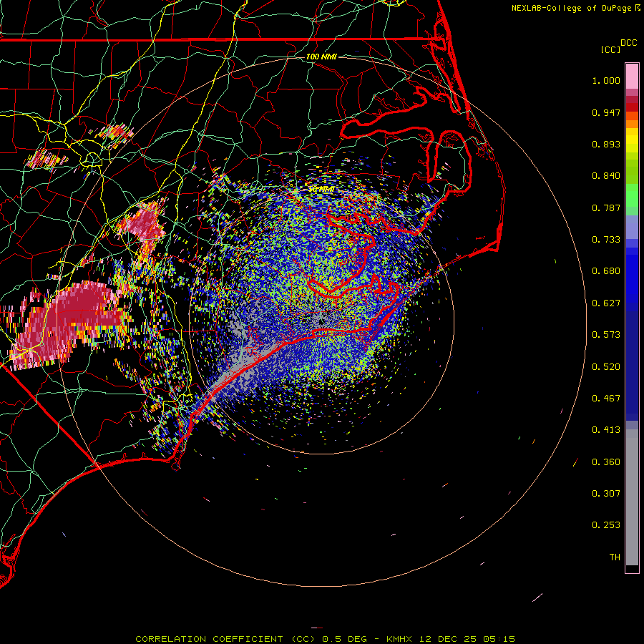Viewport: 644px width, 644px height.
Task: Click the 100 NMI range ring label
Action: pyautogui.click(x=321, y=57)
